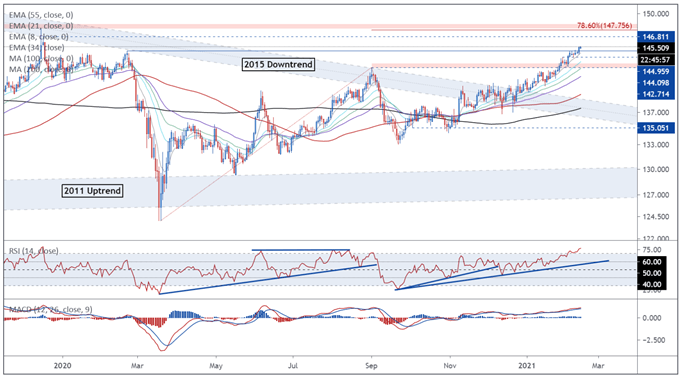Select the EMA (21, close, 0) legend entry
The width and height of the screenshot is (680, 377).
tap(41, 26)
